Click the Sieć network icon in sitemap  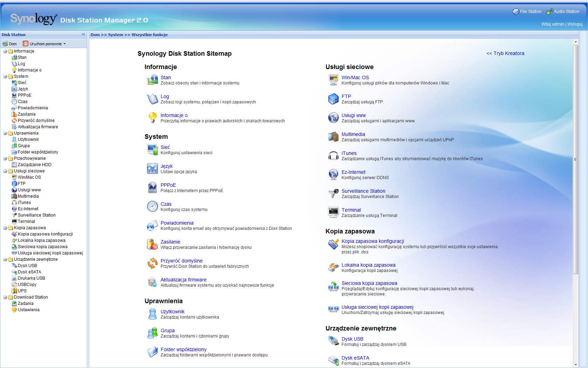(x=152, y=150)
